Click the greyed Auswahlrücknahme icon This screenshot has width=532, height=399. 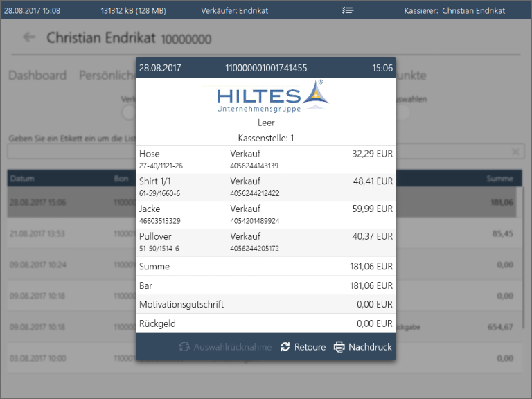184,347
